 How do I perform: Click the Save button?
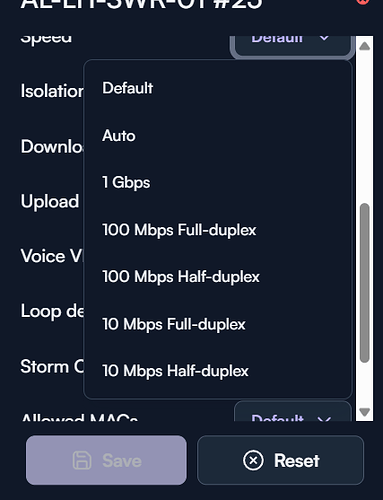106,460
